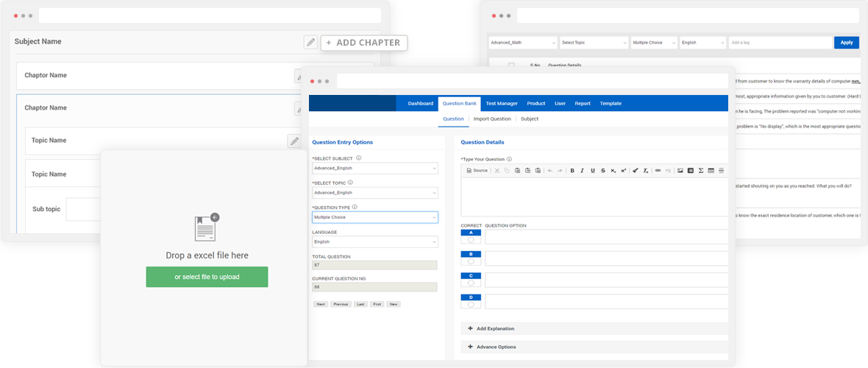
Task: Open the LANGUAGE dropdown showing English
Action: click(x=374, y=242)
